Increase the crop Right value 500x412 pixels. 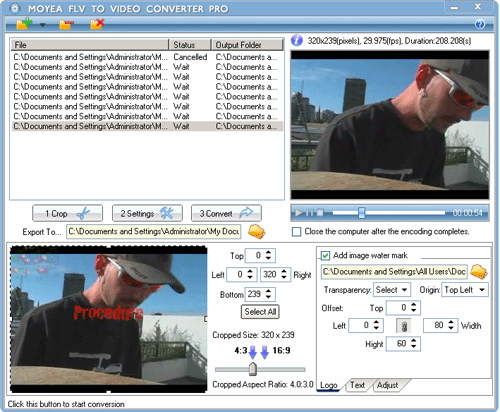pos(284,272)
